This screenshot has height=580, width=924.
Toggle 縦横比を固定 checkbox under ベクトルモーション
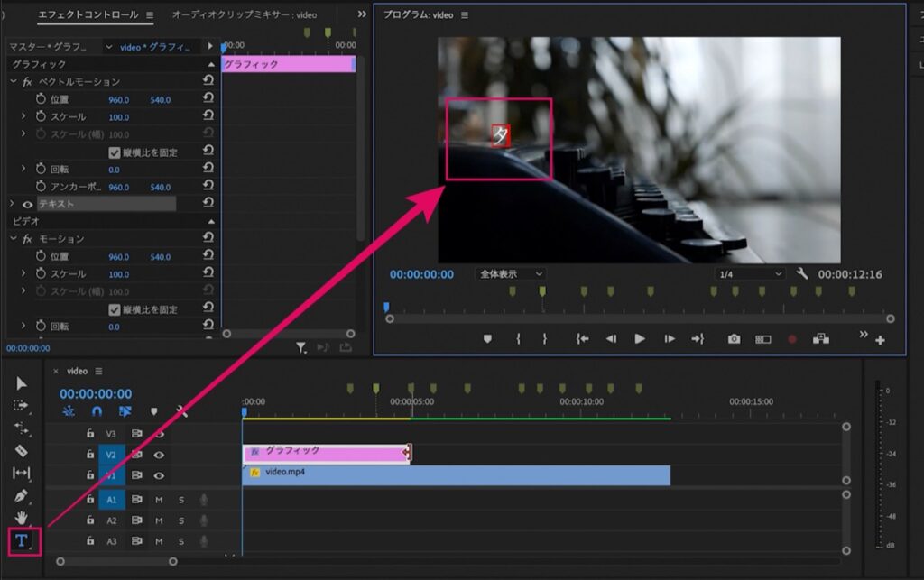click(x=115, y=152)
